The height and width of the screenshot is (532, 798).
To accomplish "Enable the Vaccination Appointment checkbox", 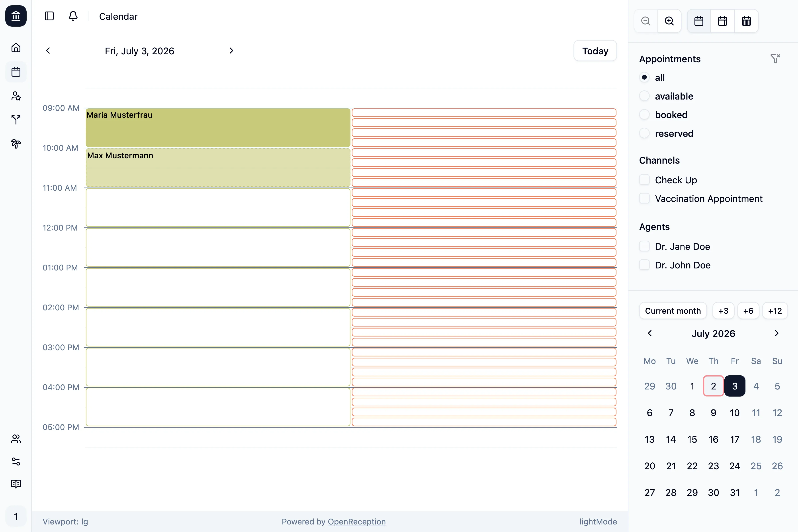I will pyautogui.click(x=644, y=198).
